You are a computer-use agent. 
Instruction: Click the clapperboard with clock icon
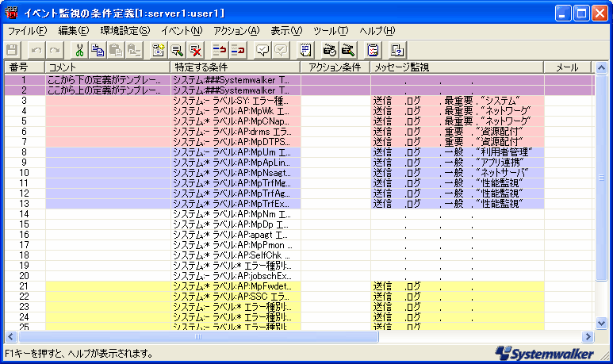pos(330,50)
